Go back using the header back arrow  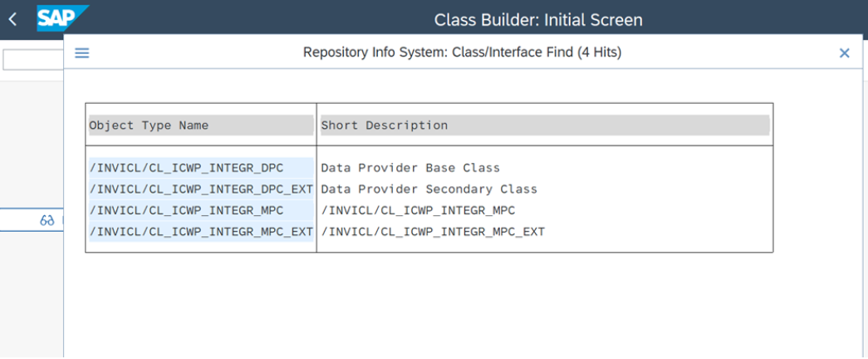(12, 17)
